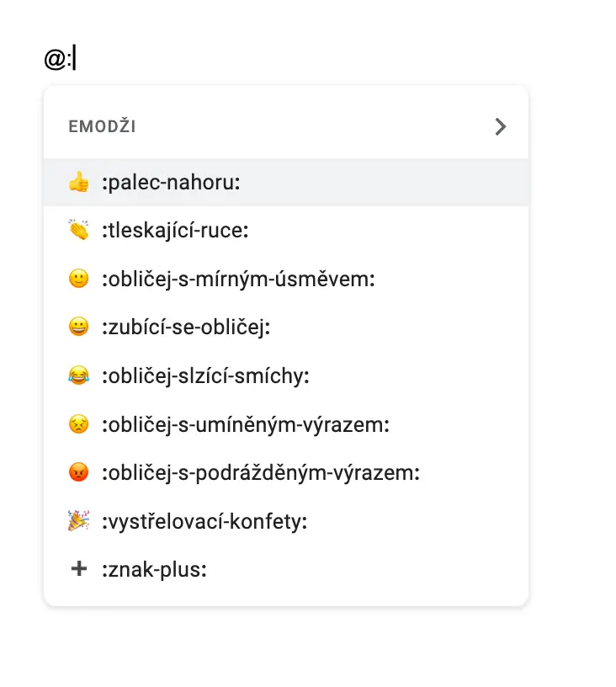
Task: Expand the Emodži category chevron arrow
Action: pyautogui.click(x=501, y=127)
